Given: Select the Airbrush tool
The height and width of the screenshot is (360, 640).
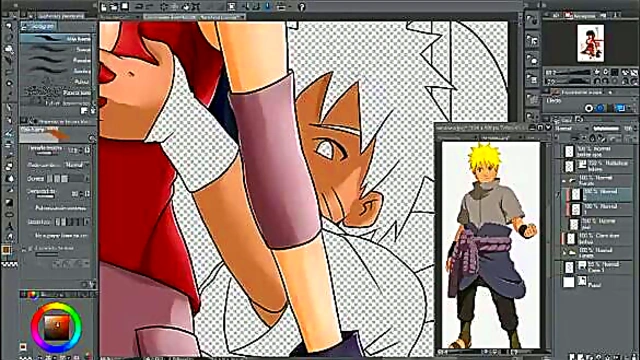Looking at the screenshot, I should [9, 143].
